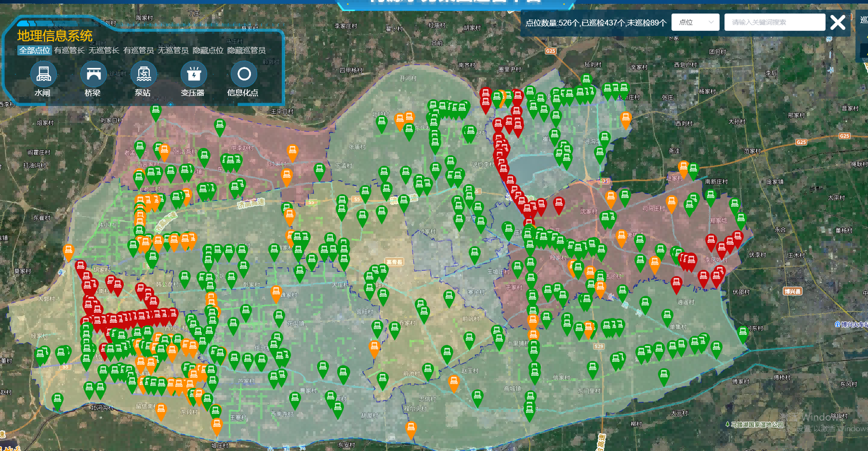Focus the keyword search input field
868x451 pixels.
(774, 22)
